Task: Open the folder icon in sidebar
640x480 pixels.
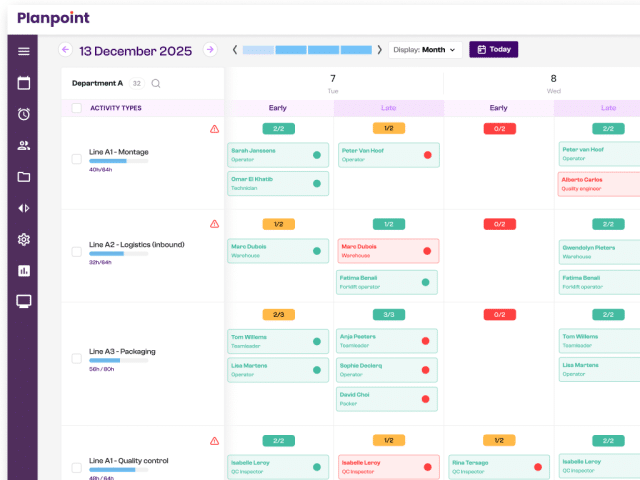Action: 23,177
